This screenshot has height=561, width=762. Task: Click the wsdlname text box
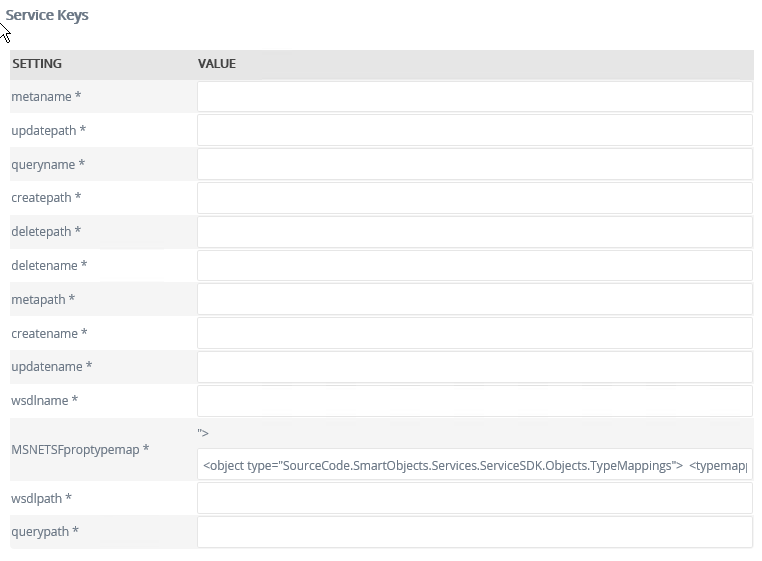pyautogui.click(x=474, y=401)
